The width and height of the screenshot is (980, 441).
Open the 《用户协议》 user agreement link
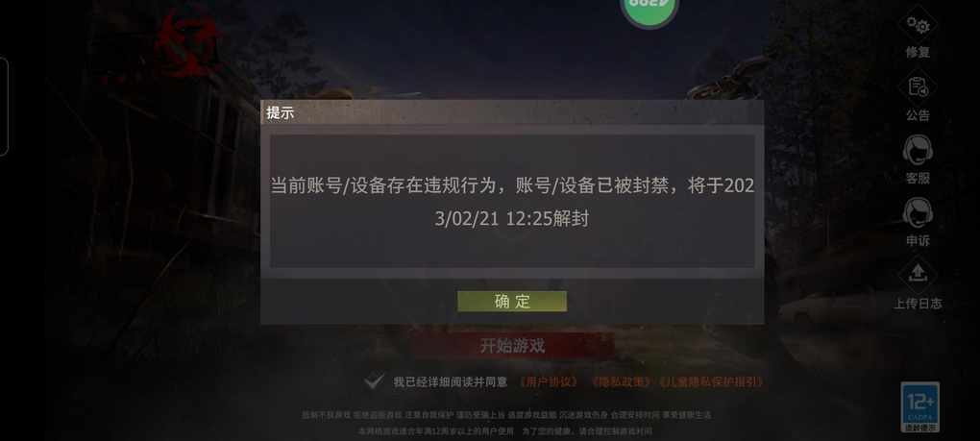[548, 381]
